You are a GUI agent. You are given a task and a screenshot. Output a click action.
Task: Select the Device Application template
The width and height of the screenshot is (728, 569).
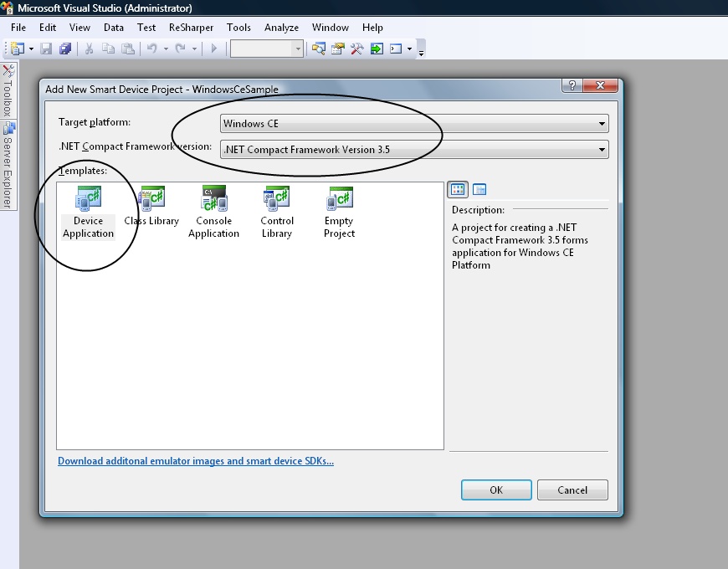(88, 213)
